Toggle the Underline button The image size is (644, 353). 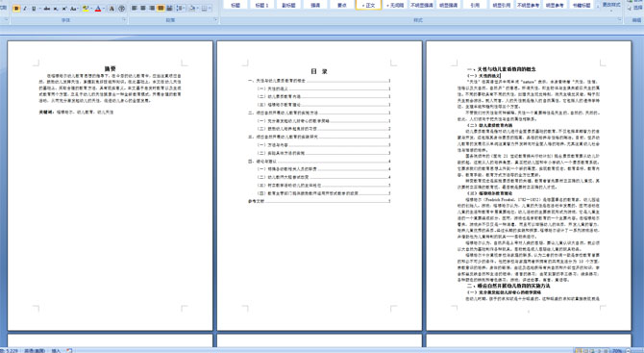(34, 9)
